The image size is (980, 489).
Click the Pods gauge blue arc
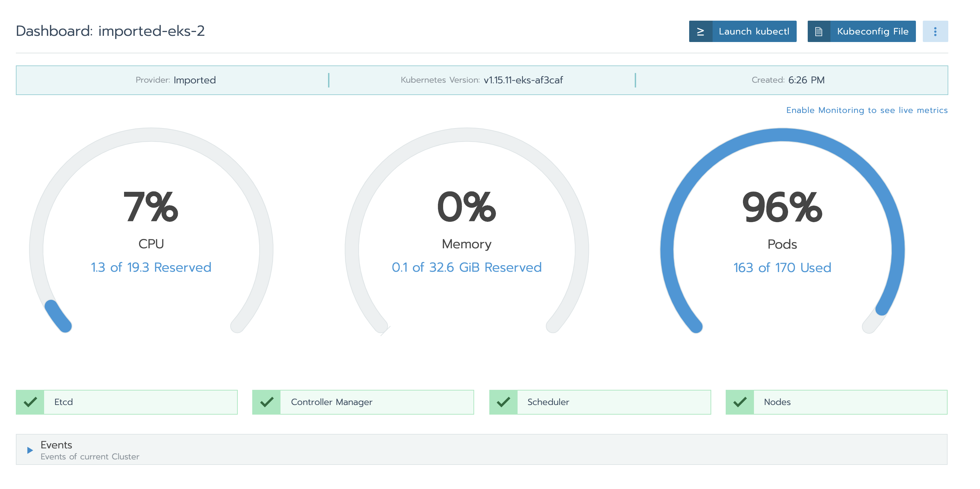click(x=783, y=135)
